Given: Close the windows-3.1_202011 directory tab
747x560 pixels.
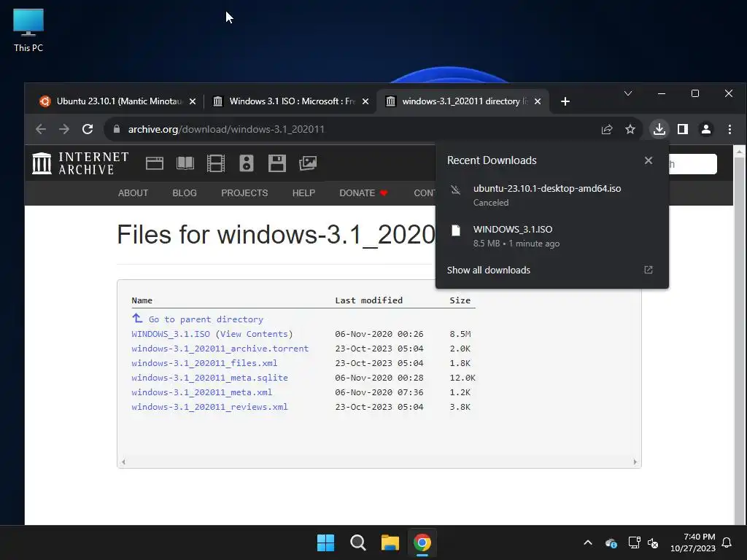Looking at the screenshot, I should [538, 101].
